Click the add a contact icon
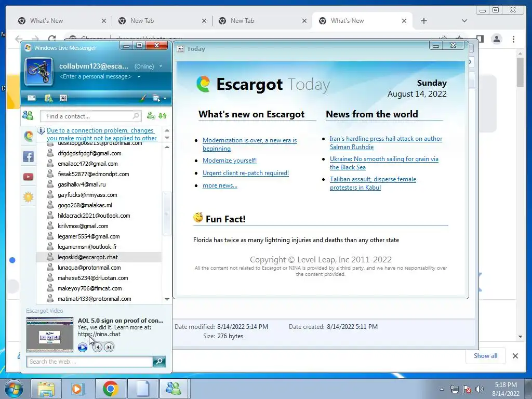This screenshot has width=532, height=399. [x=151, y=116]
